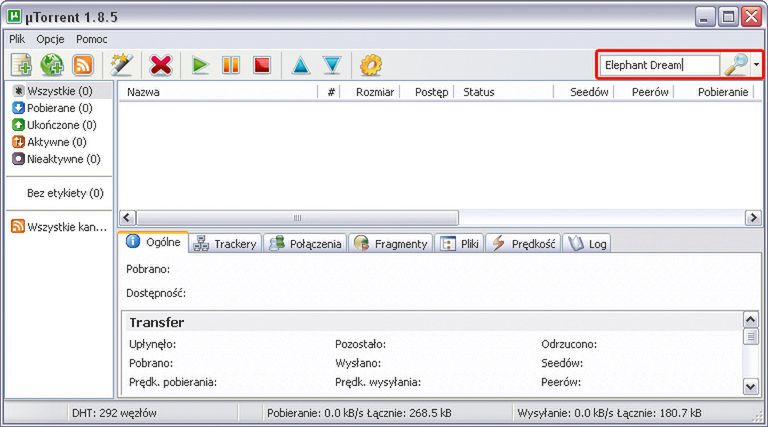The width and height of the screenshot is (768, 427).
Task: Click the horizontal scrollbar thumb
Action: 297,217
